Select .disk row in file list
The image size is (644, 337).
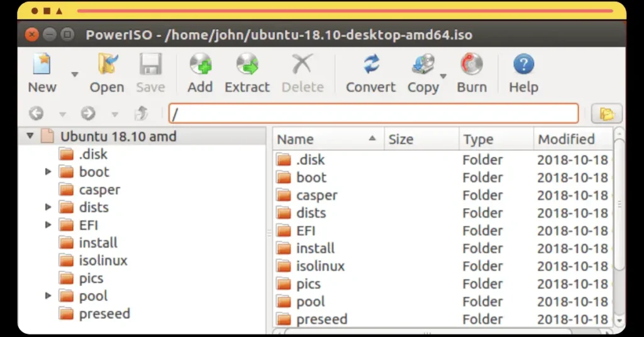(442, 160)
